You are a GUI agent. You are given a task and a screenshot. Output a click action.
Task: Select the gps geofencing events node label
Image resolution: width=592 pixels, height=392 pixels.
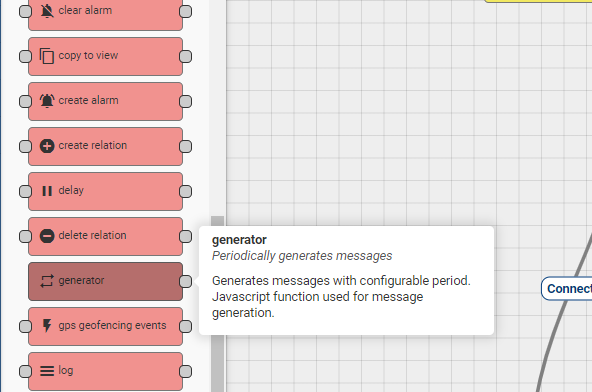(x=112, y=325)
